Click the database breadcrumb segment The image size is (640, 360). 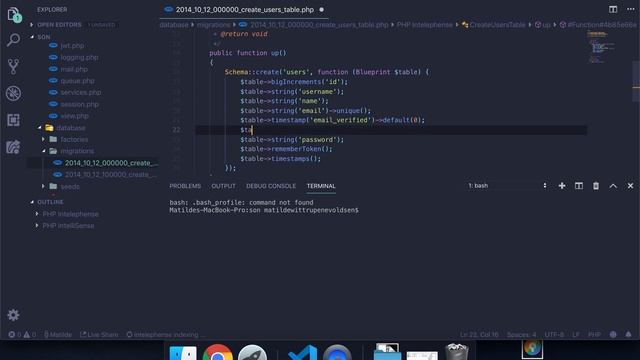(174, 25)
